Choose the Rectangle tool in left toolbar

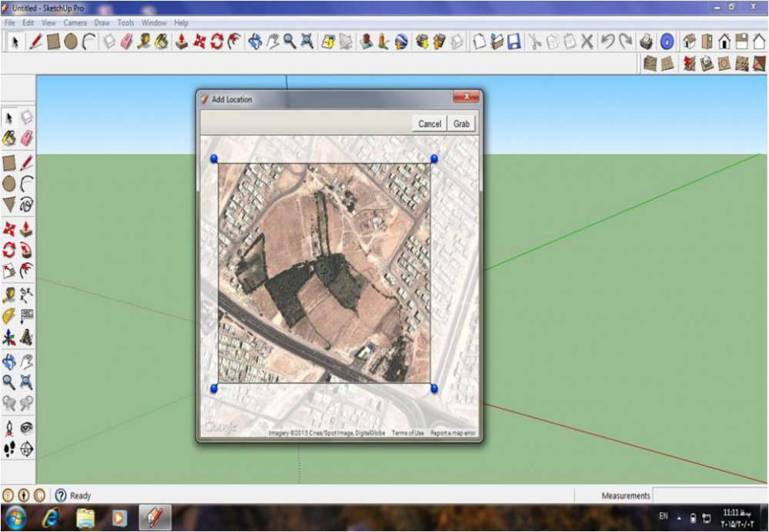[x=9, y=163]
